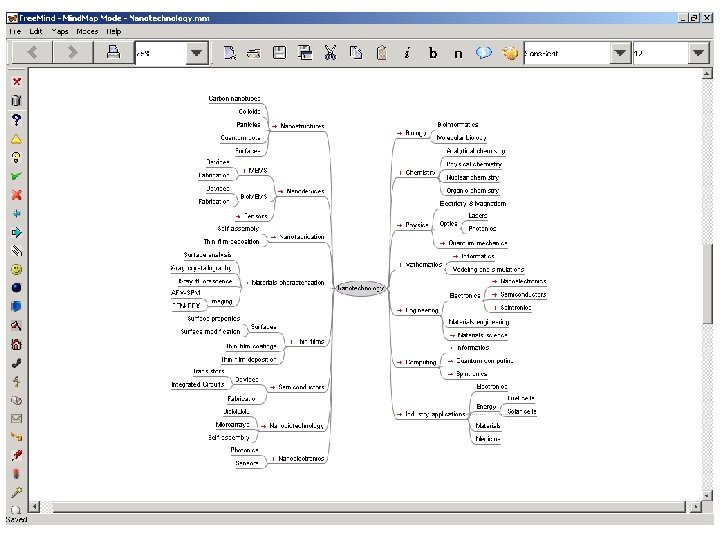Open the Modes menu
This screenshot has height=540, width=720.
pyautogui.click(x=87, y=32)
